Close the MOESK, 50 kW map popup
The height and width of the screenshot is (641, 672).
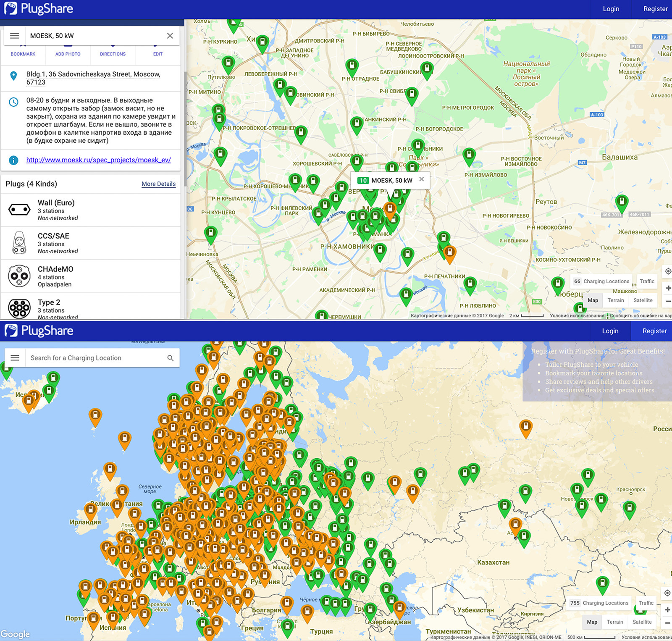pyautogui.click(x=422, y=179)
